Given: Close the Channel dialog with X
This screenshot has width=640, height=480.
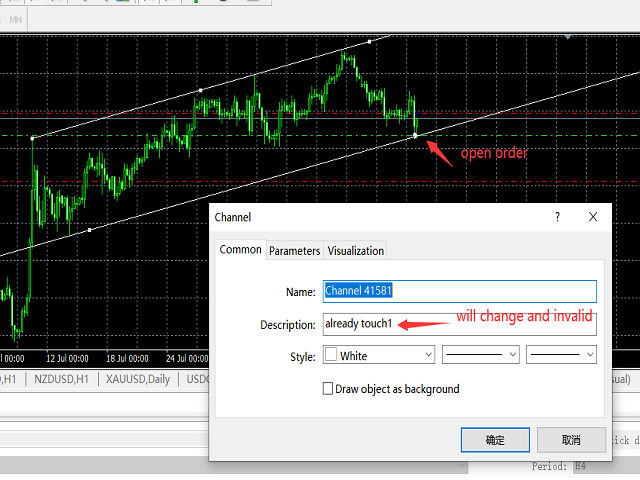Looking at the screenshot, I should [593, 216].
